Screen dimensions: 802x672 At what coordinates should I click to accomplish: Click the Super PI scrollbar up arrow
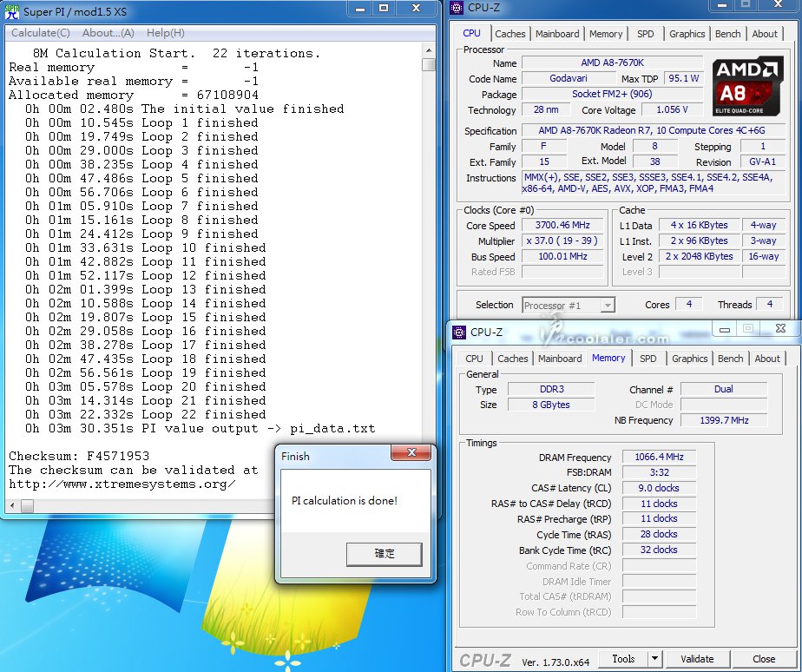point(429,50)
